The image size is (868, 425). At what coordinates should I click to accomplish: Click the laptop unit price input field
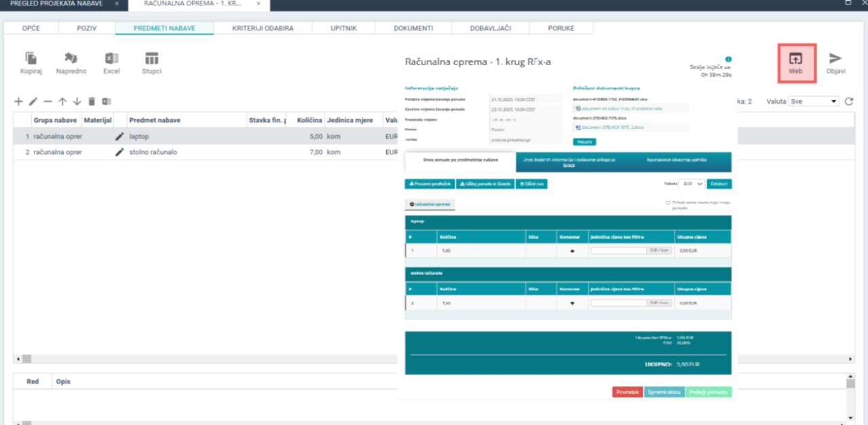[618, 251]
